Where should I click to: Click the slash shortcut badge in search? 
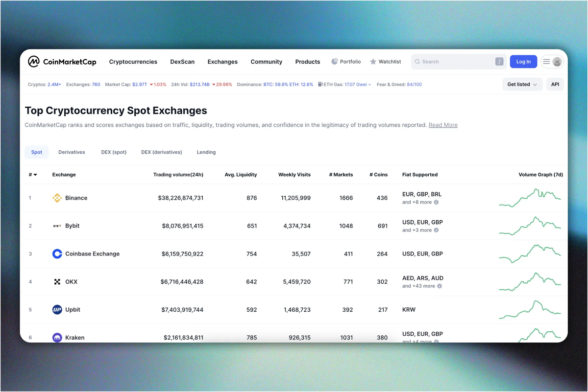tap(499, 62)
